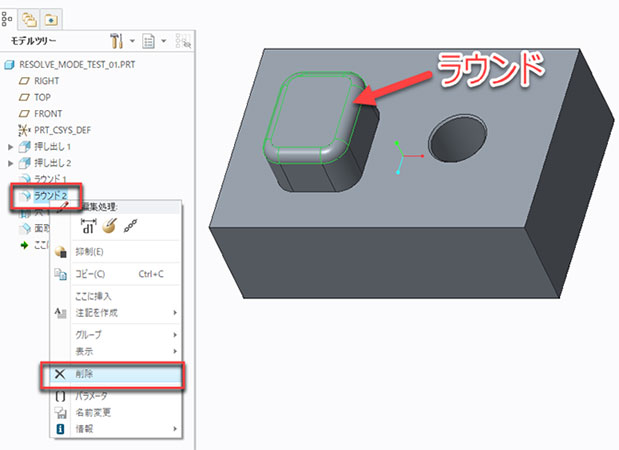Image resolution: width=619 pixels, height=450 pixels.
Task: Expand the 押し出し 1 feature node
Action: (x=11, y=146)
